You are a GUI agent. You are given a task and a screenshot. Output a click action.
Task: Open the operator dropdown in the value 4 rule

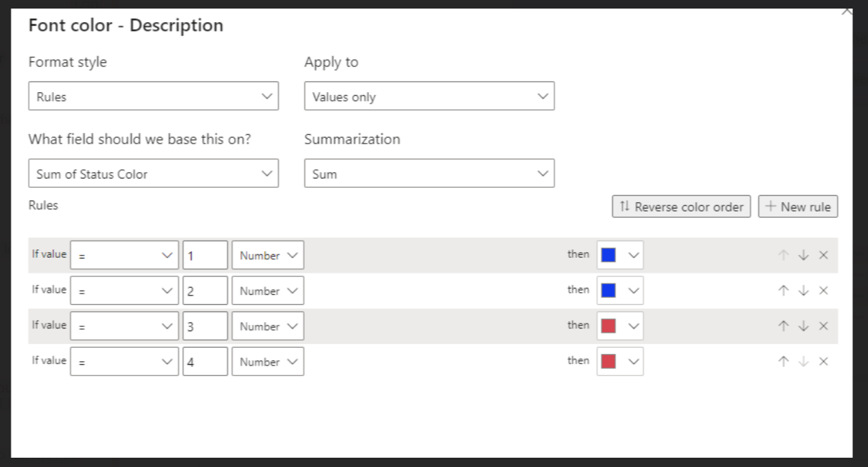(124, 361)
